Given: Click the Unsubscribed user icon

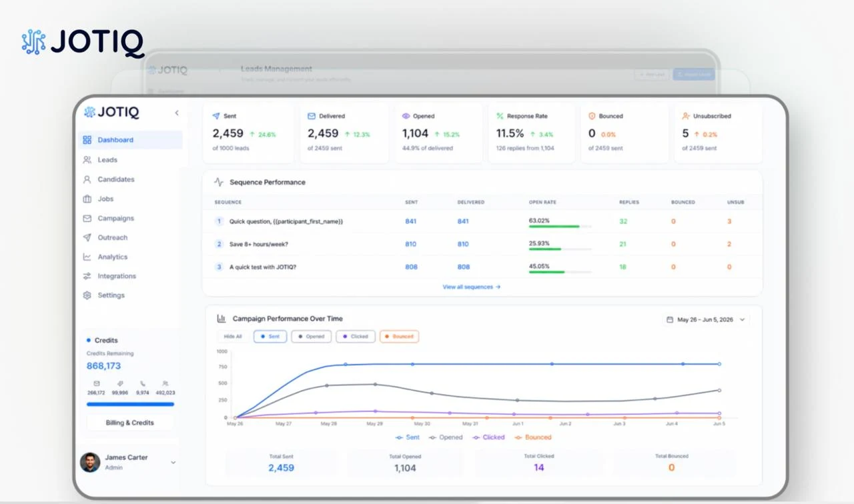Looking at the screenshot, I should tap(685, 116).
